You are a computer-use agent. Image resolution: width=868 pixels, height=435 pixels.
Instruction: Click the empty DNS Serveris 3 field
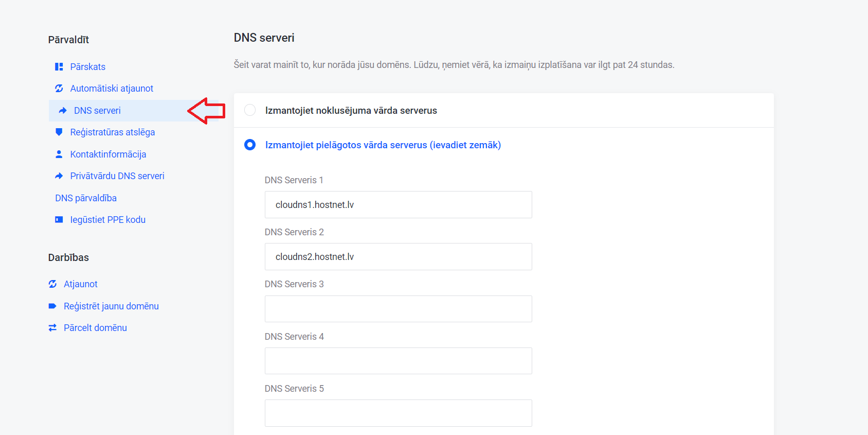pyautogui.click(x=398, y=309)
